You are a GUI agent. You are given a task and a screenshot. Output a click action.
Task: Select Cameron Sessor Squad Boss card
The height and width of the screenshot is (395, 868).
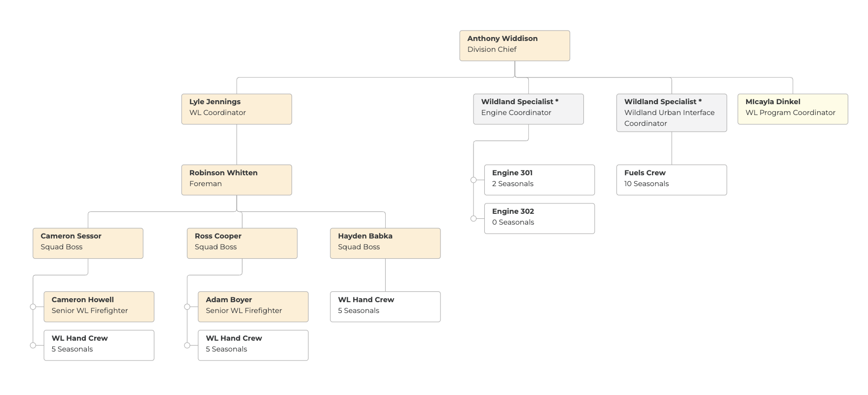coord(88,243)
